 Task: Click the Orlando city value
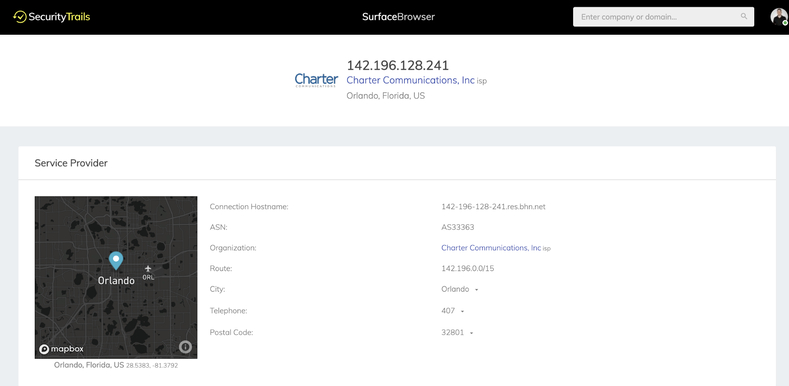(x=455, y=289)
